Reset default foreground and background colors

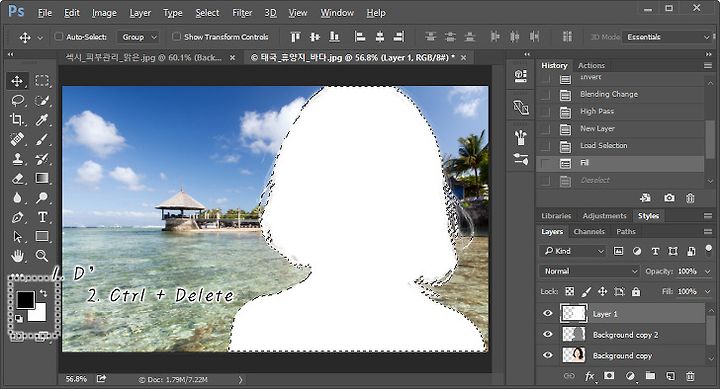click(19, 318)
